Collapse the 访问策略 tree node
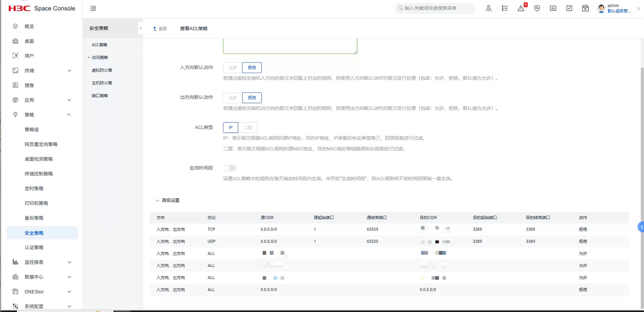 (89, 58)
